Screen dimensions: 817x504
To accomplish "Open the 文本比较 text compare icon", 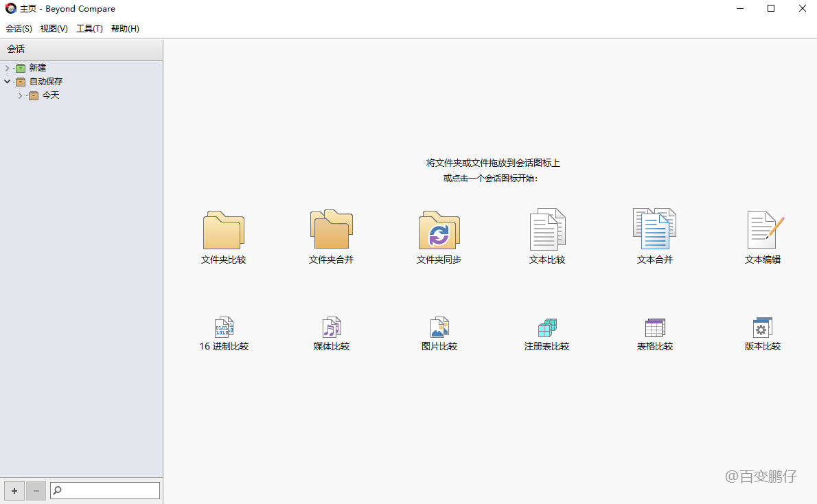I will (x=547, y=229).
